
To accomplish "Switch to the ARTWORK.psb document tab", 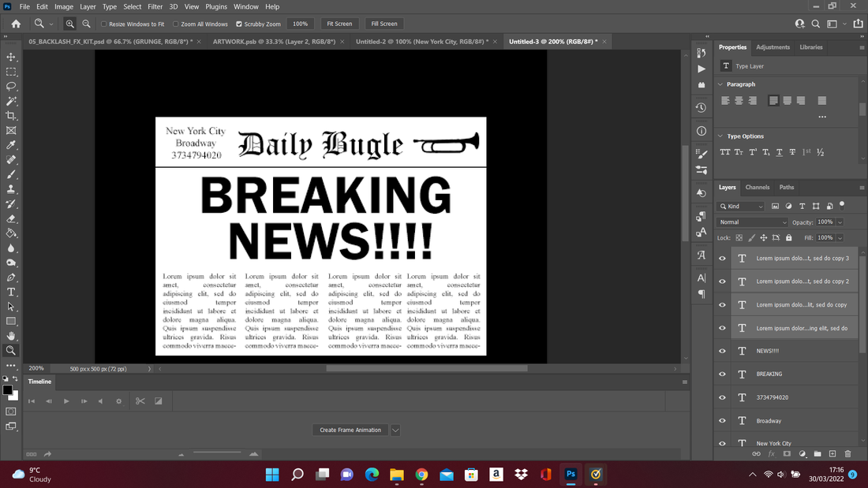I will [274, 42].
